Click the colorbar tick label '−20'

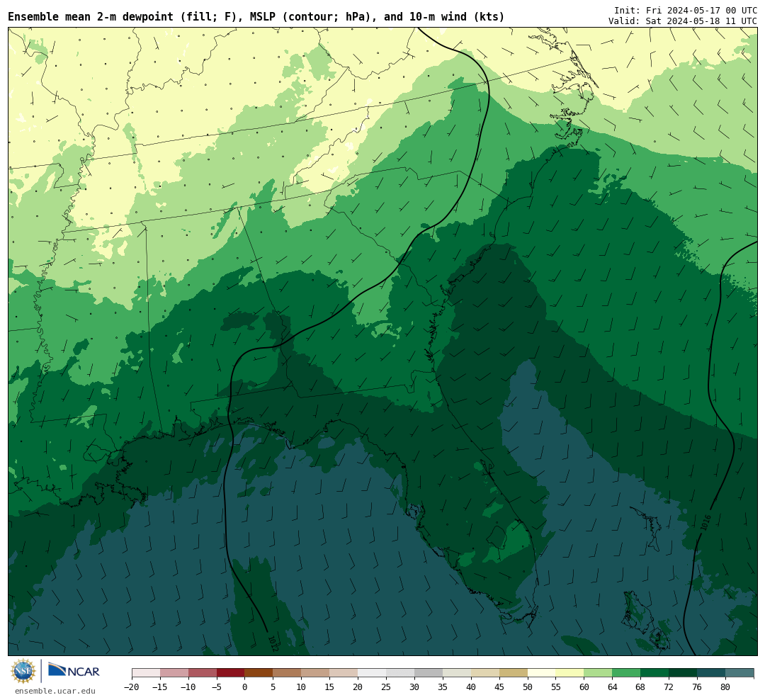pyautogui.click(x=132, y=687)
